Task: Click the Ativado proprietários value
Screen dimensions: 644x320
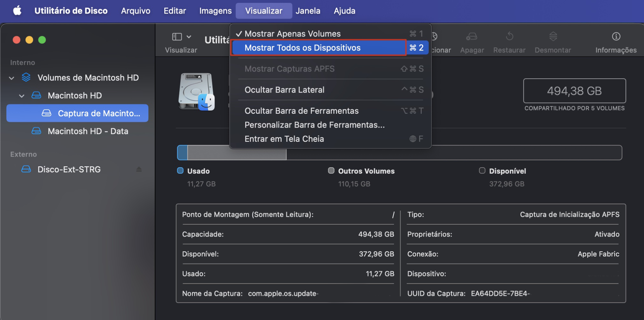Action: (x=607, y=234)
